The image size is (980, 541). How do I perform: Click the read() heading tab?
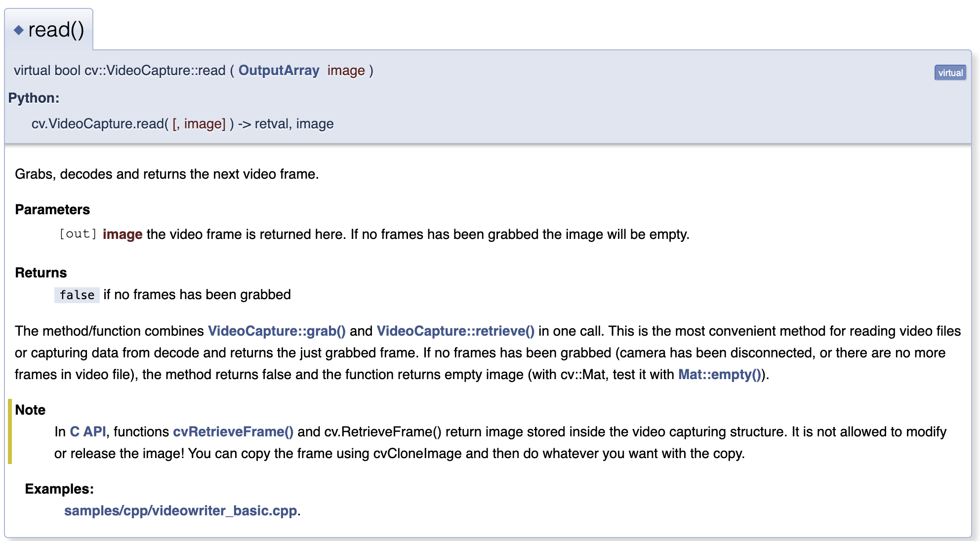pyautogui.click(x=56, y=30)
